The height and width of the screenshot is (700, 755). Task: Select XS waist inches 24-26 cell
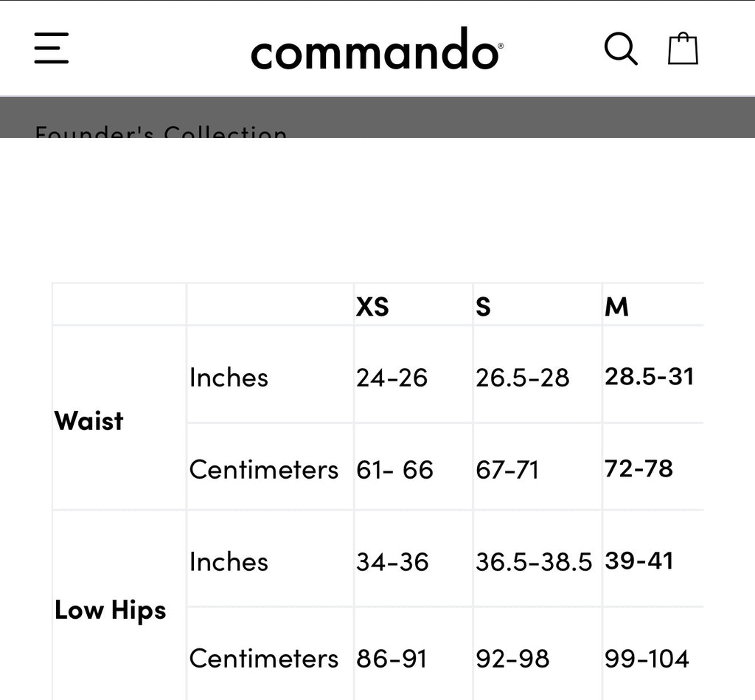pyautogui.click(x=392, y=378)
